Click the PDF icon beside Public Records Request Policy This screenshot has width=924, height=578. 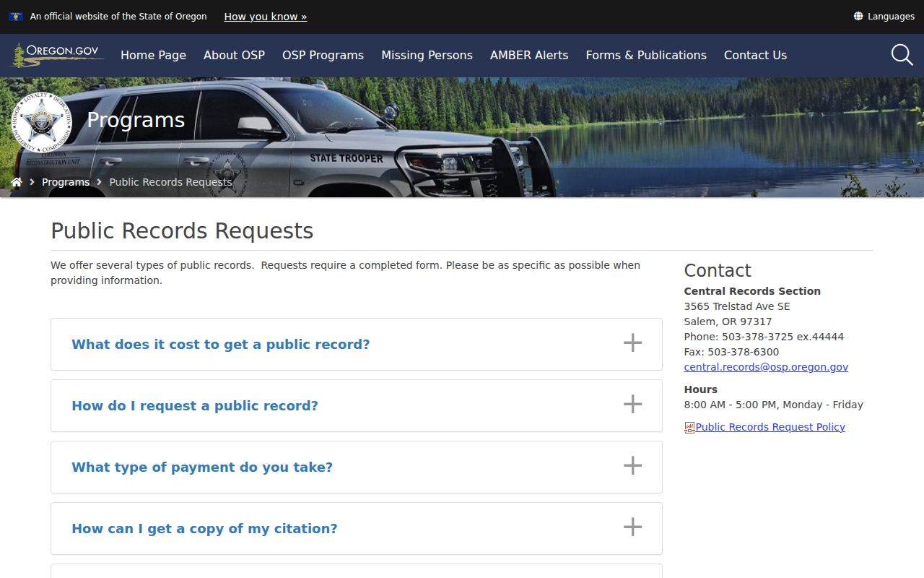point(689,427)
